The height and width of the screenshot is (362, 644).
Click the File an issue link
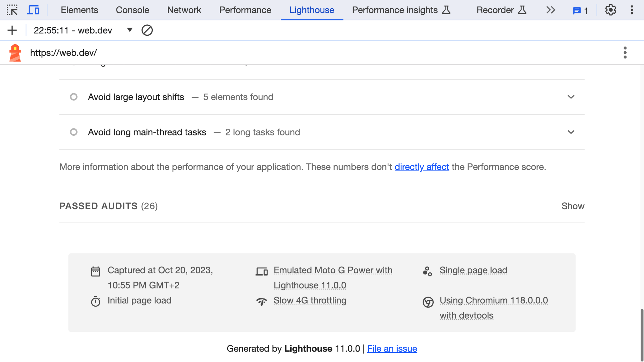pos(392,349)
